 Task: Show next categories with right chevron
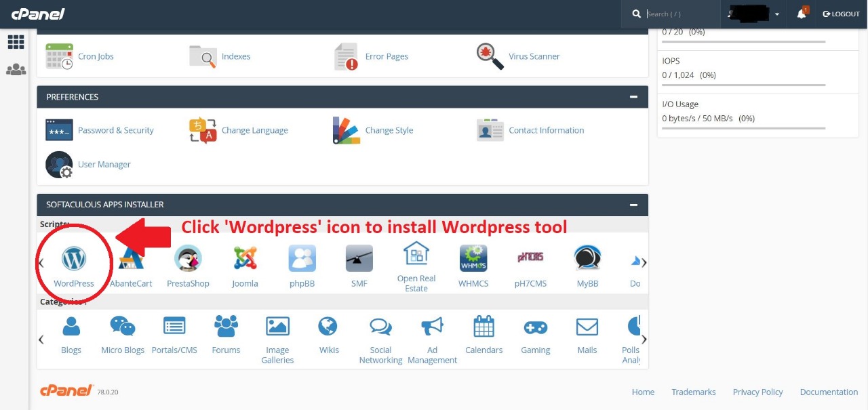tap(644, 340)
